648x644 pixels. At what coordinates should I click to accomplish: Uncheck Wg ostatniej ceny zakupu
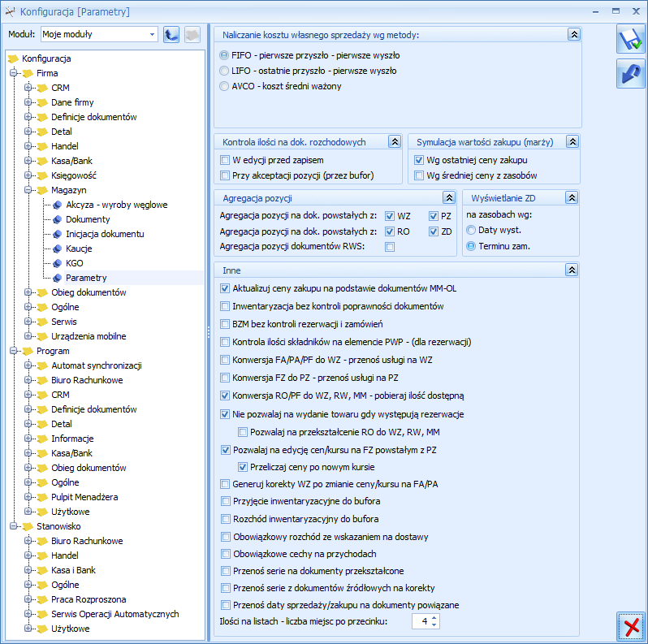[419, 160]
